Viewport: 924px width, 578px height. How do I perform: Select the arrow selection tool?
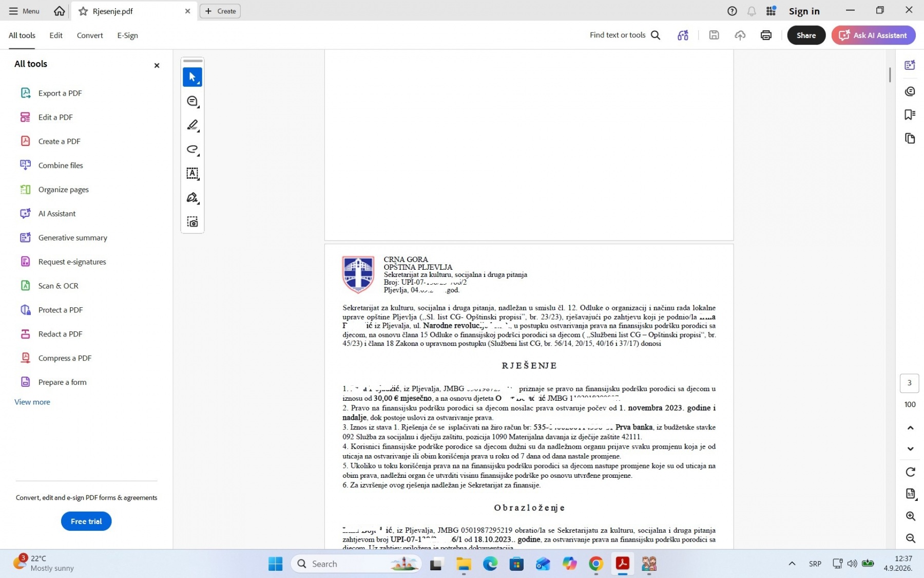click(x=192, y=77)
